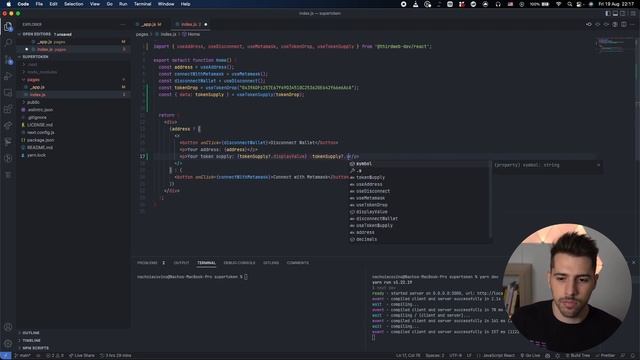This screenshot has height=360, width=640.
Task: Open the Help menu
Action: [x=185, y=4]
